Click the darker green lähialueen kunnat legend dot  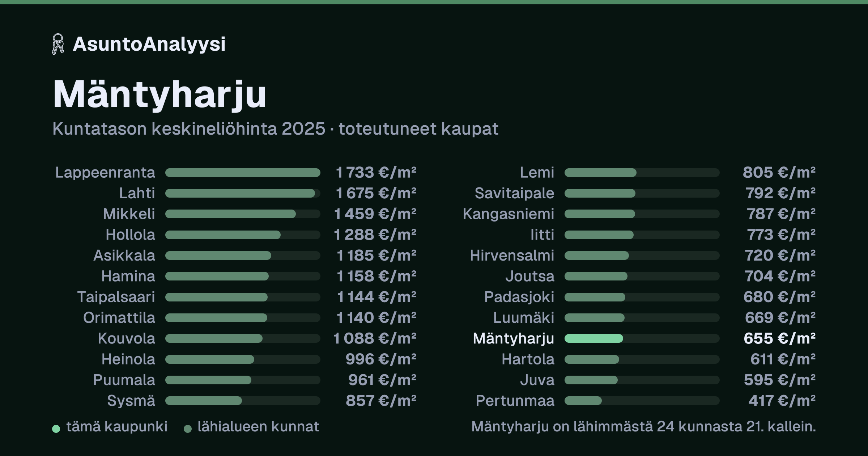[188, 429]
